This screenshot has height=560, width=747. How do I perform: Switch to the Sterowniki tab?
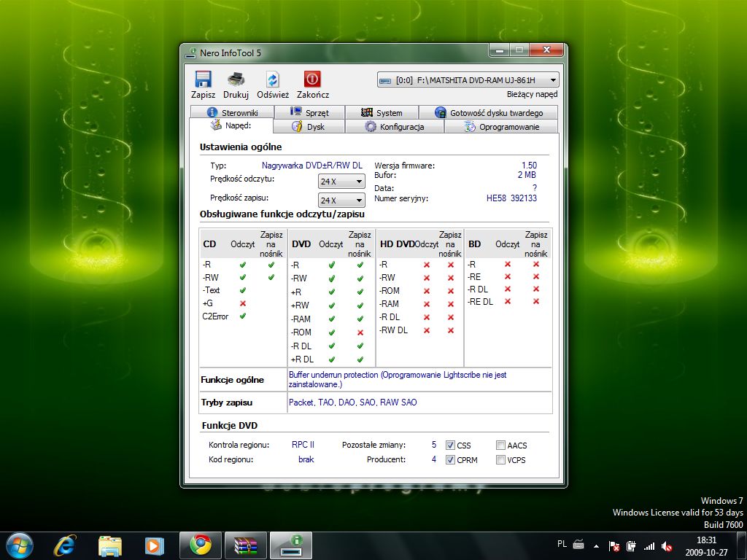(x=232, y=112)
